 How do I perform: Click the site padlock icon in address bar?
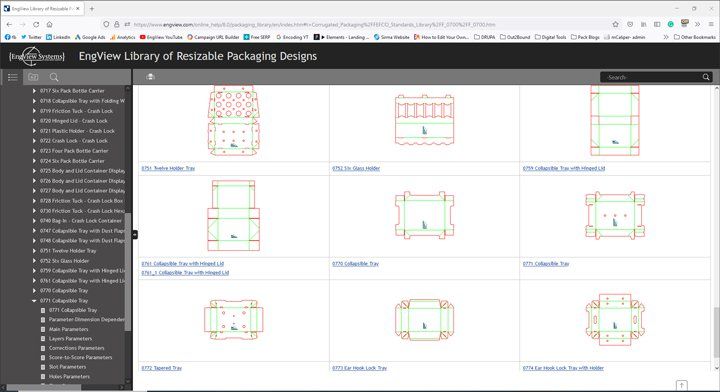pyautogui.click(x=117, y=24)
